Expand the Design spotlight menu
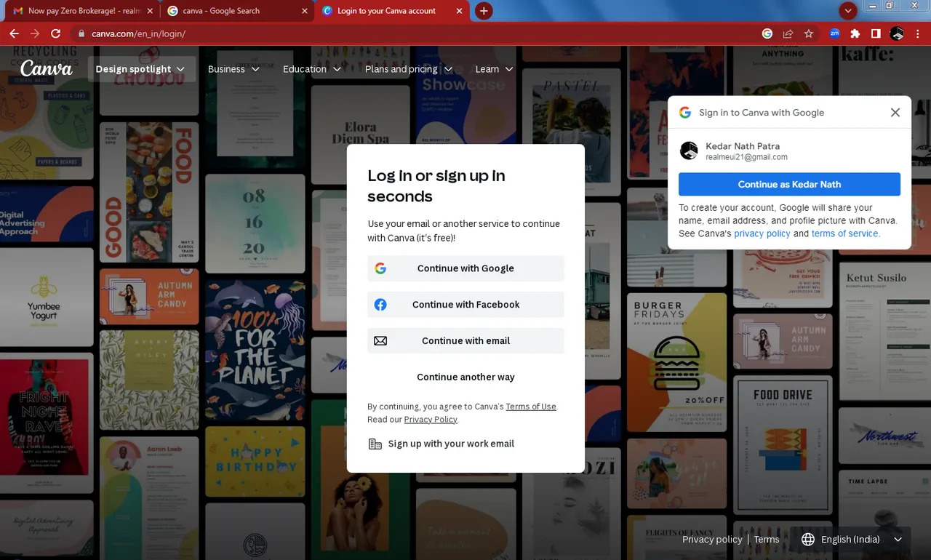The height and width of the screenshot is (560, 931). point(140,69)
